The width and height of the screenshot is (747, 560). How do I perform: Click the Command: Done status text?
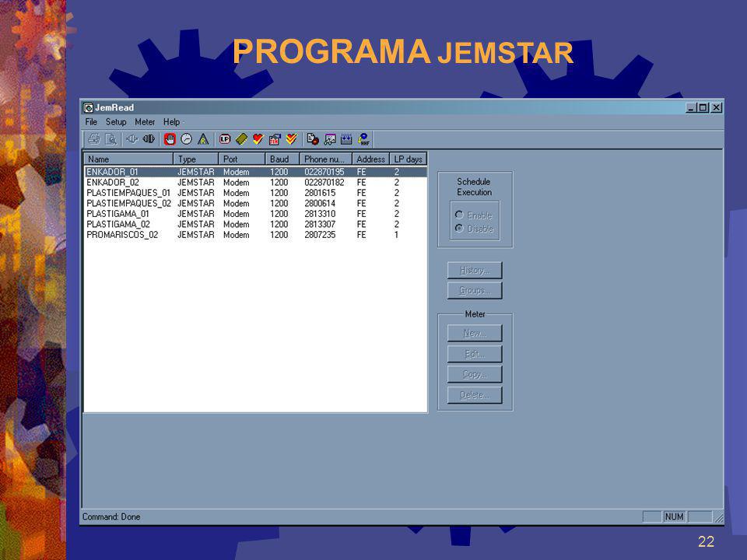111,516
